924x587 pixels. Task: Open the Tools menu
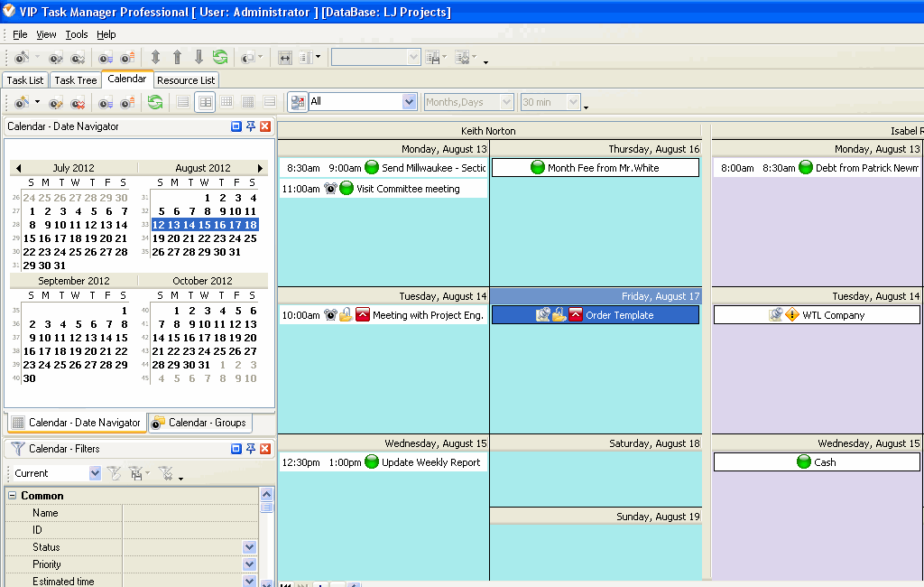77,34
